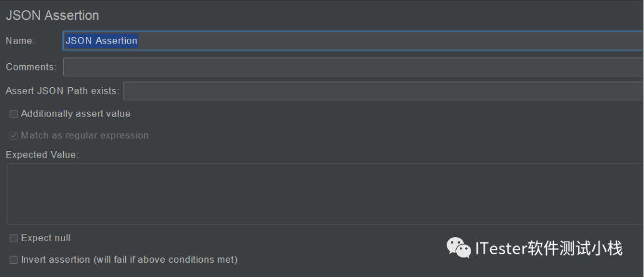The width and height of the screenshot is (644, 277).
Task: Click the Assert JSON Path exists: label
Action: point(63,91)
